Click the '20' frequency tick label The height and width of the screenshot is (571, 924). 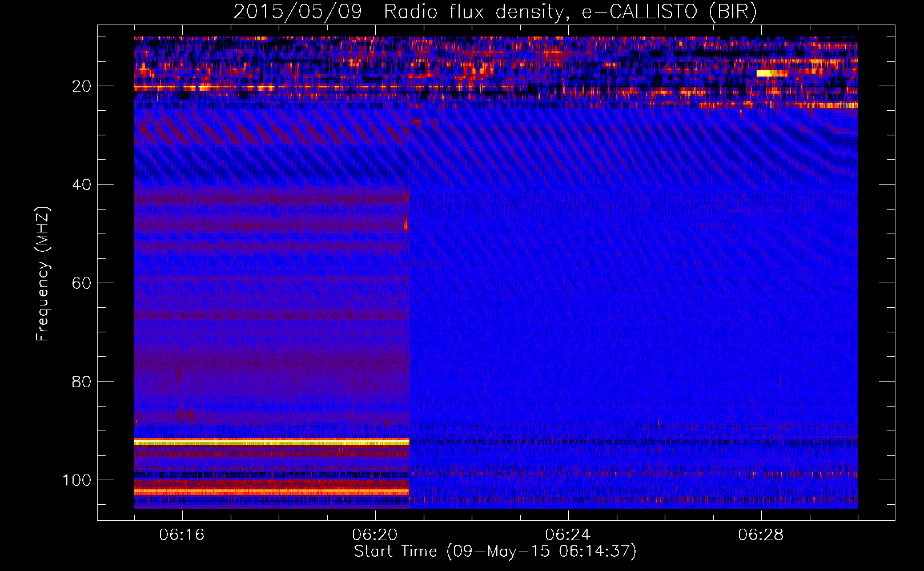(82, 86)
